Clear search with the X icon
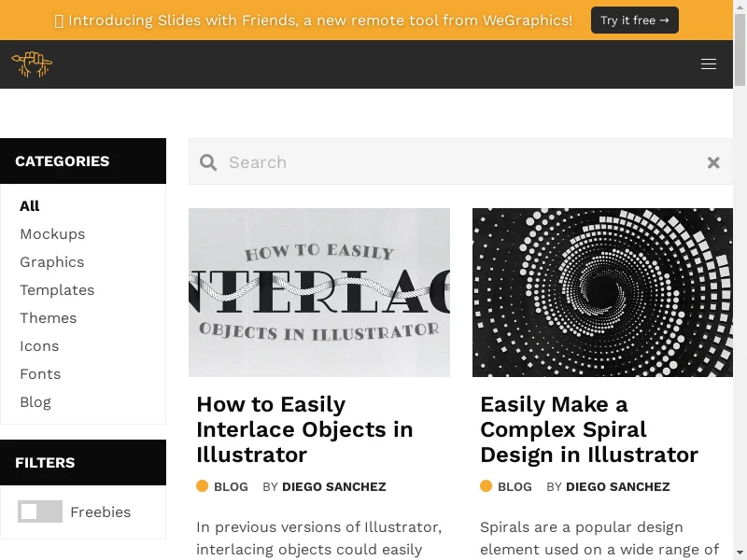This screenshot has height=560, width=747. [x=713, y=162]
